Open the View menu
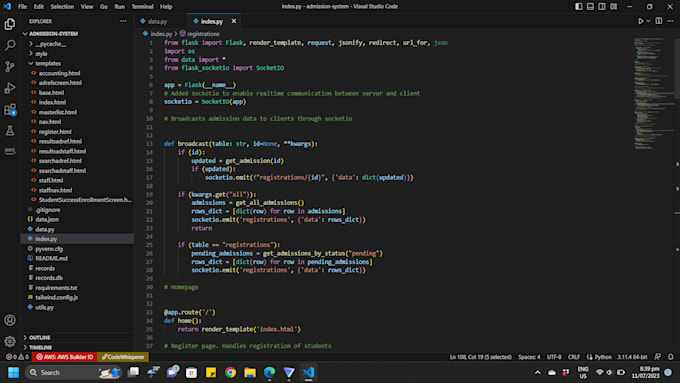680x383 pixels. coord(87,7)
